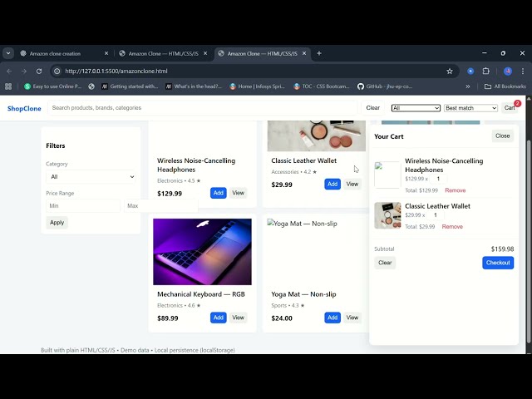Image resolution: width=532 pixels, height=399 pixels.
Task: Click the headphones broken thumbnail in cart
Action: [x=387, y=175]
